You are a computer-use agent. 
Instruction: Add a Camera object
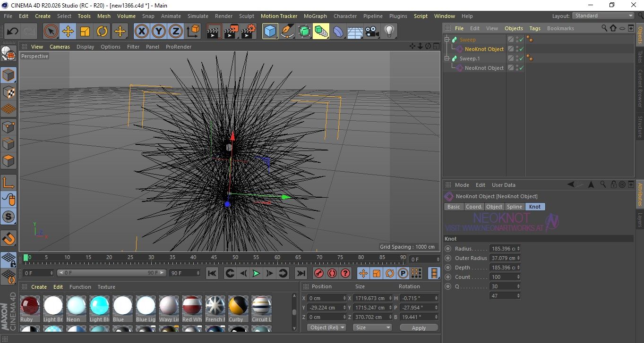[x=372, y=32]
